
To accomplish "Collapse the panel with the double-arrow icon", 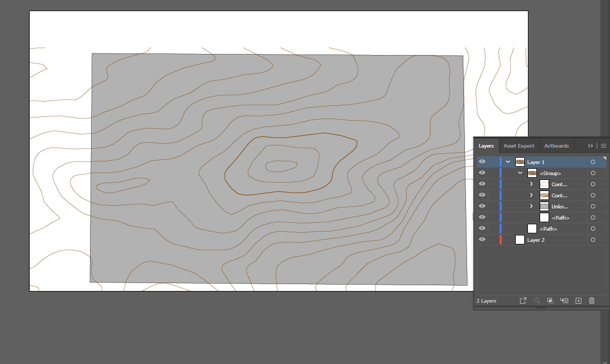I will coord(590,146).
